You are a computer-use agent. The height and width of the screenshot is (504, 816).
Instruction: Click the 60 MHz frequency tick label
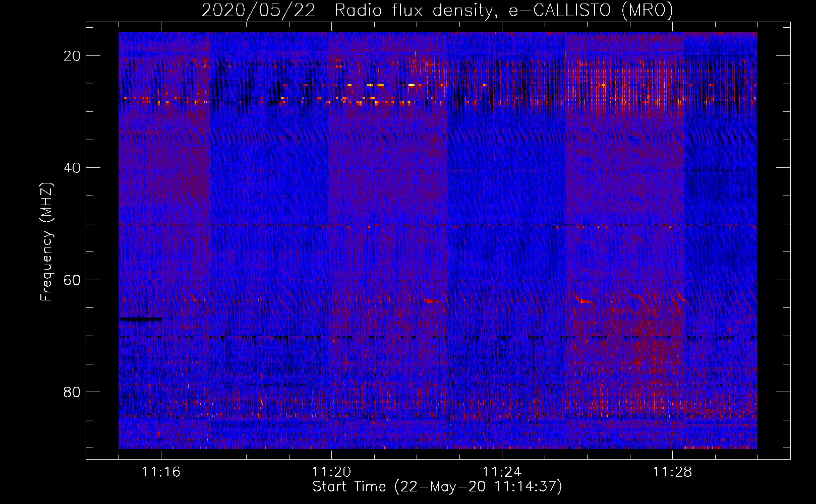(x=72, y=280)
